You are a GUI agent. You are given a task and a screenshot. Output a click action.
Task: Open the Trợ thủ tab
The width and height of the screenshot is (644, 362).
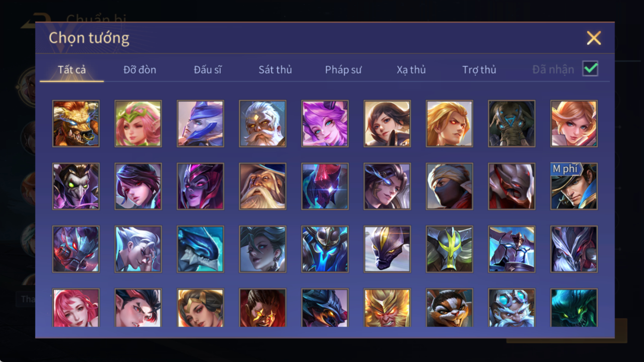coord(479,70)
